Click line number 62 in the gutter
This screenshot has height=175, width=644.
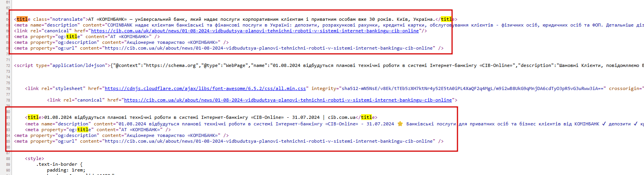coord(8,8)
